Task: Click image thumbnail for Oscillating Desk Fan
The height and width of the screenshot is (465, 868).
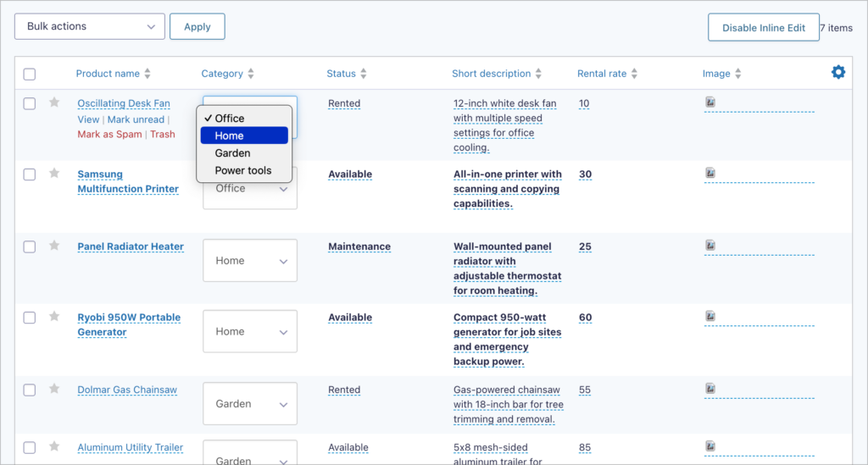Action: [x=710, y=102]
